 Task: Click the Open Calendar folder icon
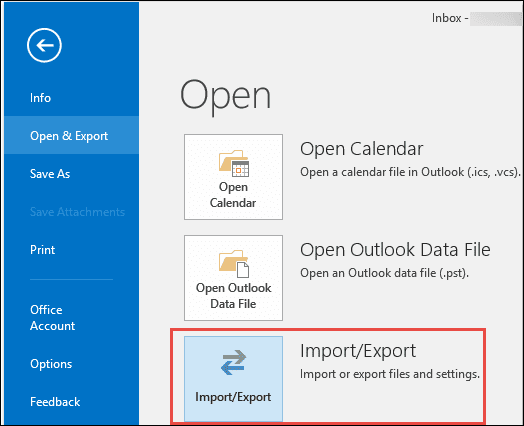(x=234, y=163)
